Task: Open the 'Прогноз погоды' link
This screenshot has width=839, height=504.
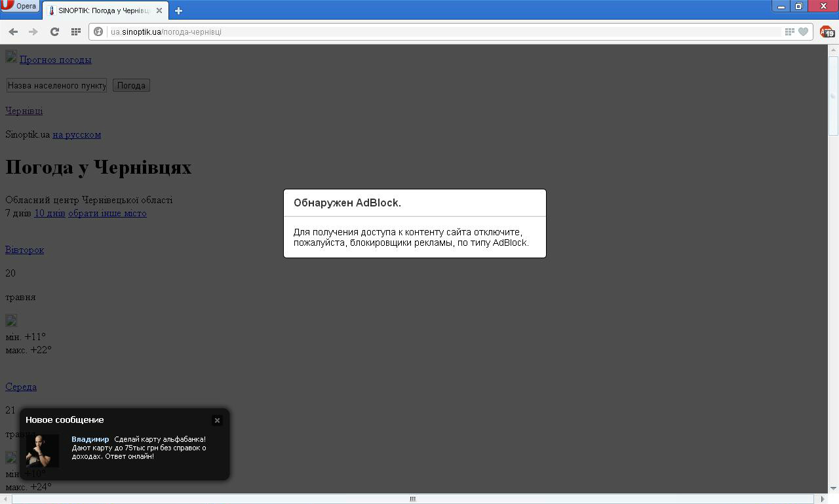Action: [55, 60]
